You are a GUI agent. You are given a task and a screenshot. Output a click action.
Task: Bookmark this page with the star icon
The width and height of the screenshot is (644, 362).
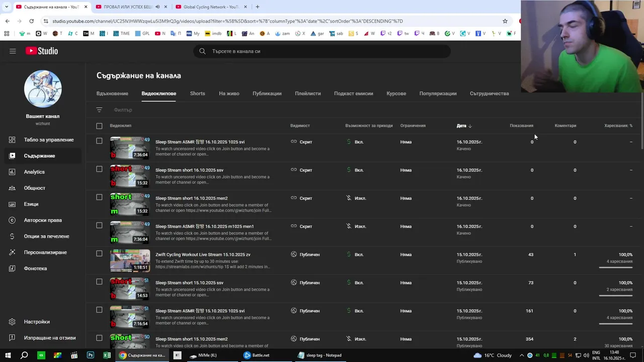click(x=505, y=21)
